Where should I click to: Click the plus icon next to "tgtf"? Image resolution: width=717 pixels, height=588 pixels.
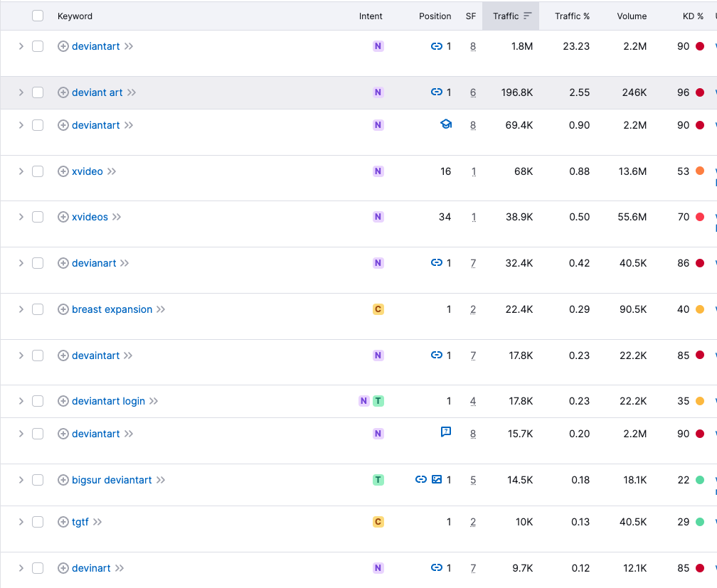[x=63, y=522]
